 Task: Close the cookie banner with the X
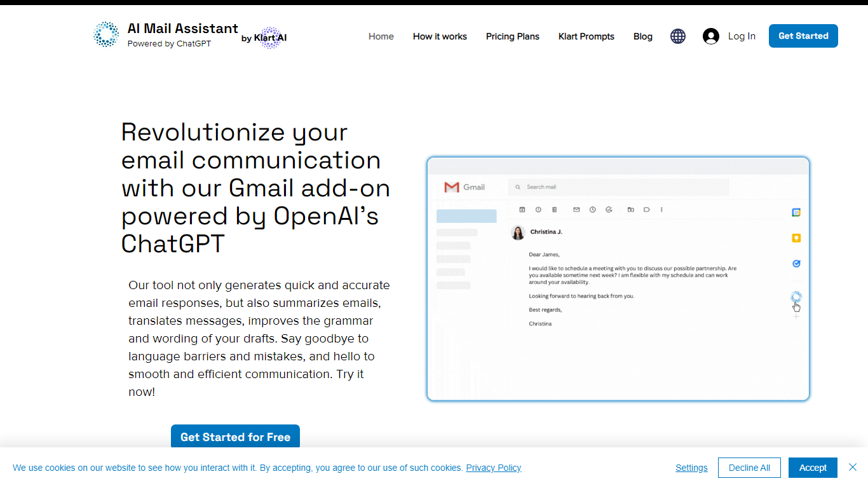[x=852, y=467]
